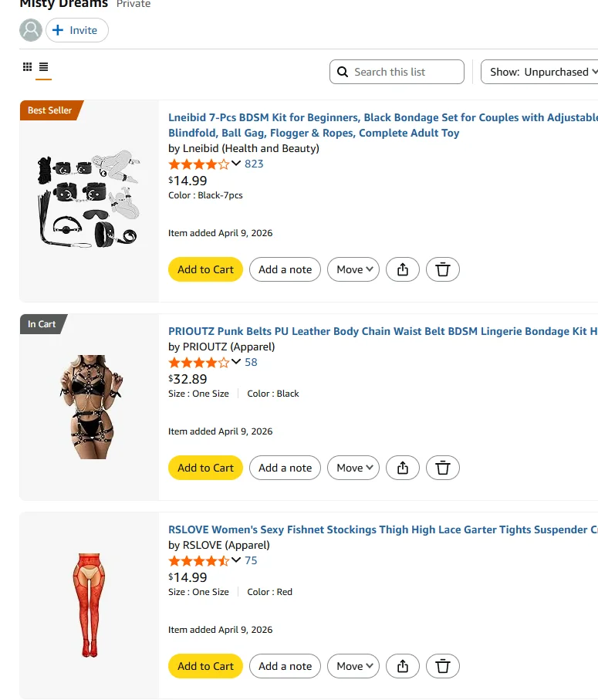The width and height of the screenshot is (598, 700).
Task: Delete the RSLOVE Fishnet Stockings item
Action: [x=443, y=666]
